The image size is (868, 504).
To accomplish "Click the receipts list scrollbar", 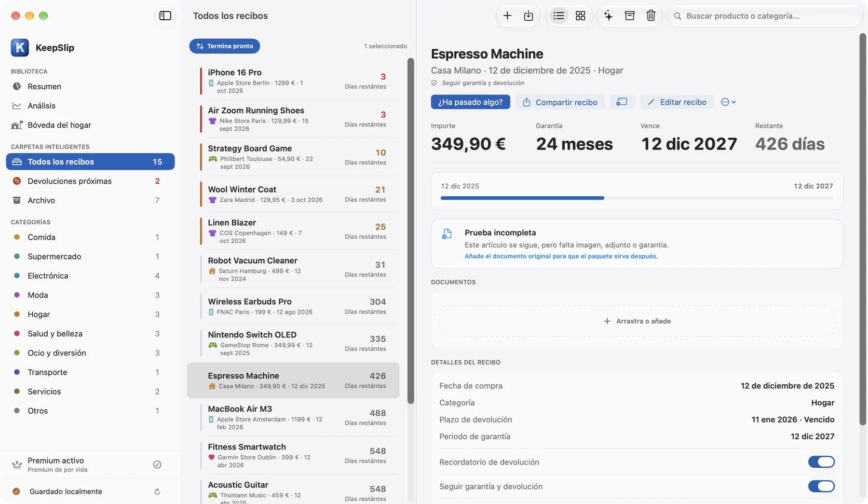I will (411, 231).
